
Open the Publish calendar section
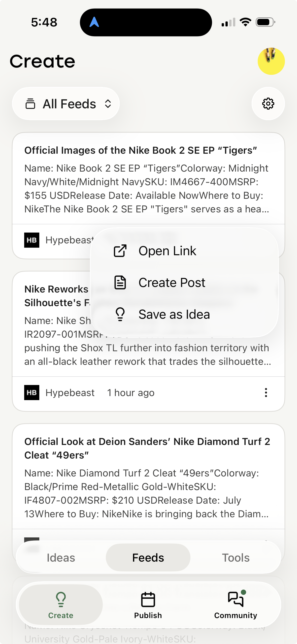[148, 605]
